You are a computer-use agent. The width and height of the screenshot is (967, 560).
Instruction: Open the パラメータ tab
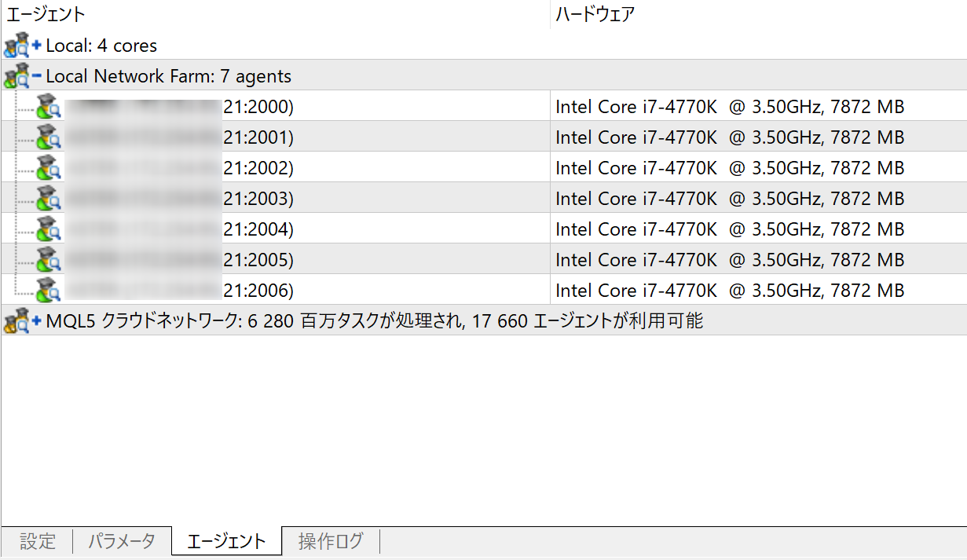pos(121,541)
